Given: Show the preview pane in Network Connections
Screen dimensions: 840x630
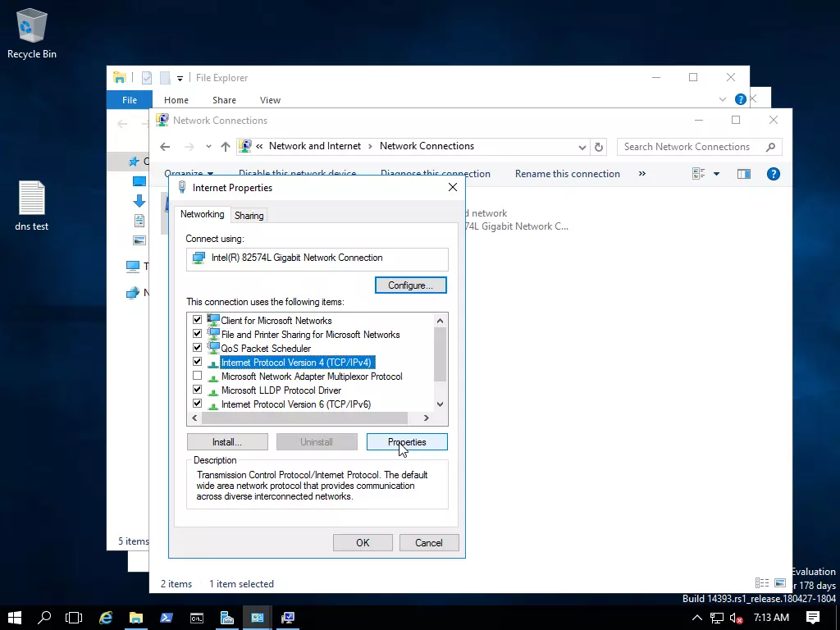Looking at the screenshot, I should tap(743, 174).
